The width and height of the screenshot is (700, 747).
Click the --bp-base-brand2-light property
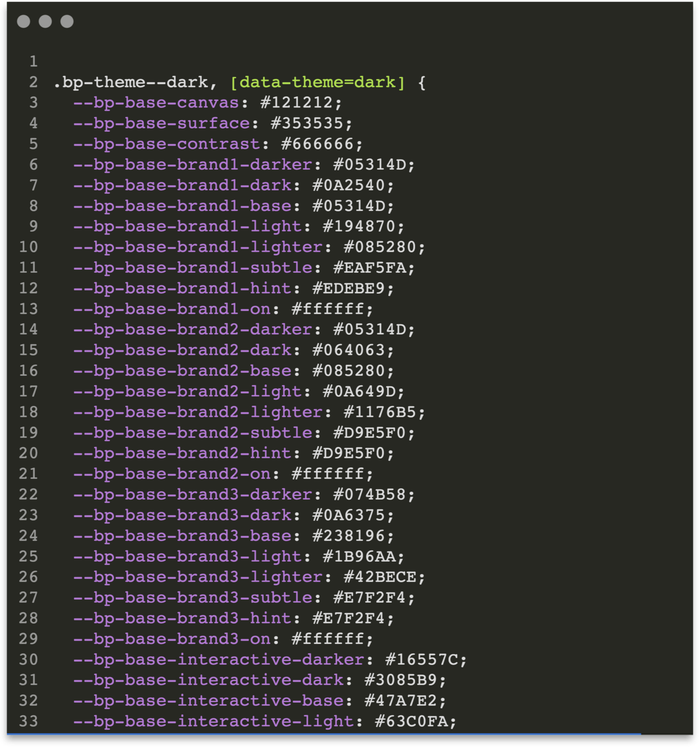point(188,392)
